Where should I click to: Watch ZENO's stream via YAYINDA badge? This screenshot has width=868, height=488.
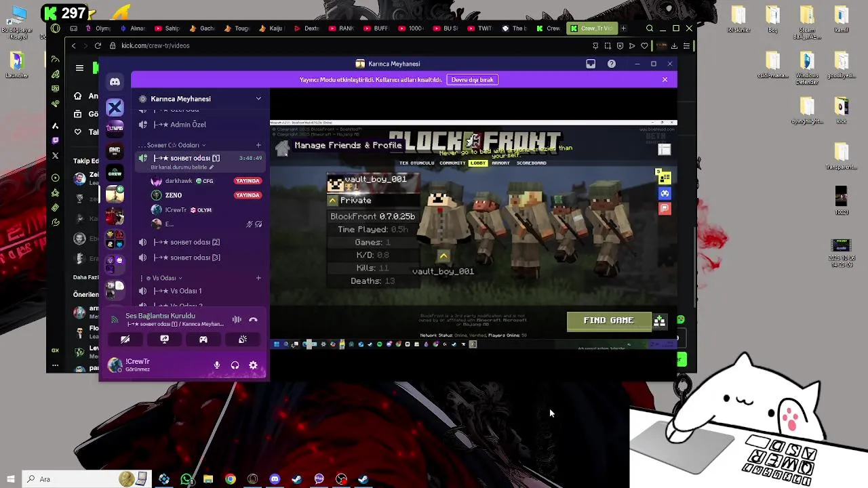pyautogui.click(x=248, y=195)
